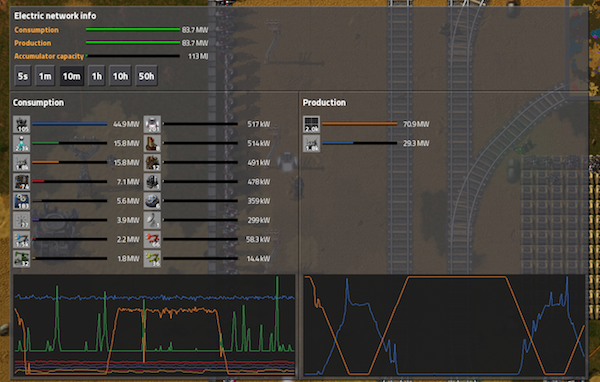Click accumulator icon in Production list
The height and width of the screenshot is (382, 600).
[311, 143]
